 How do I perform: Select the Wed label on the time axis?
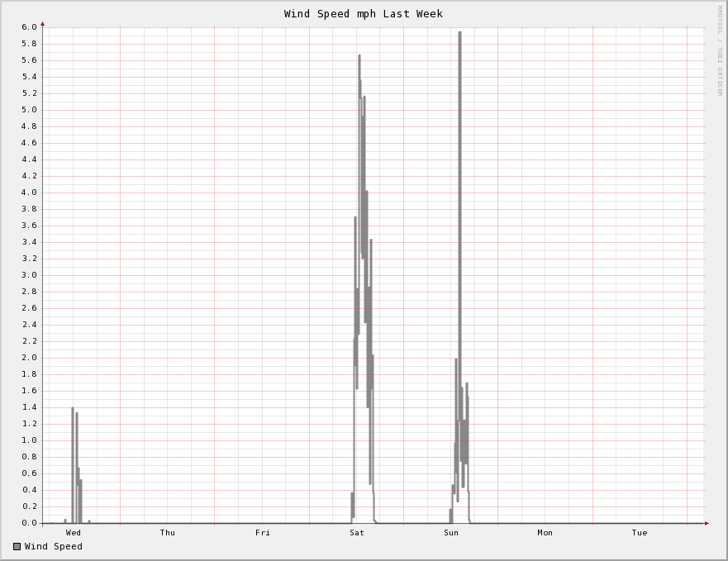coord(74,533)
